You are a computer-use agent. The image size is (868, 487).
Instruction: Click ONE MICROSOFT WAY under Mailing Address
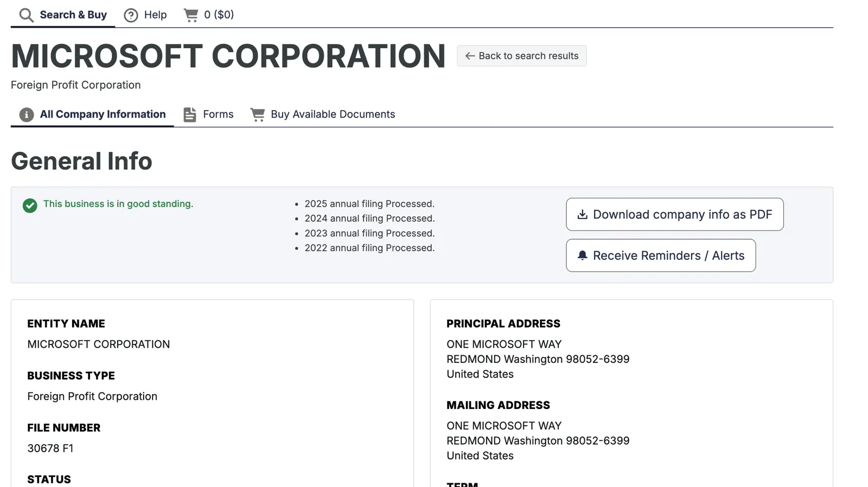coord(504,426)
